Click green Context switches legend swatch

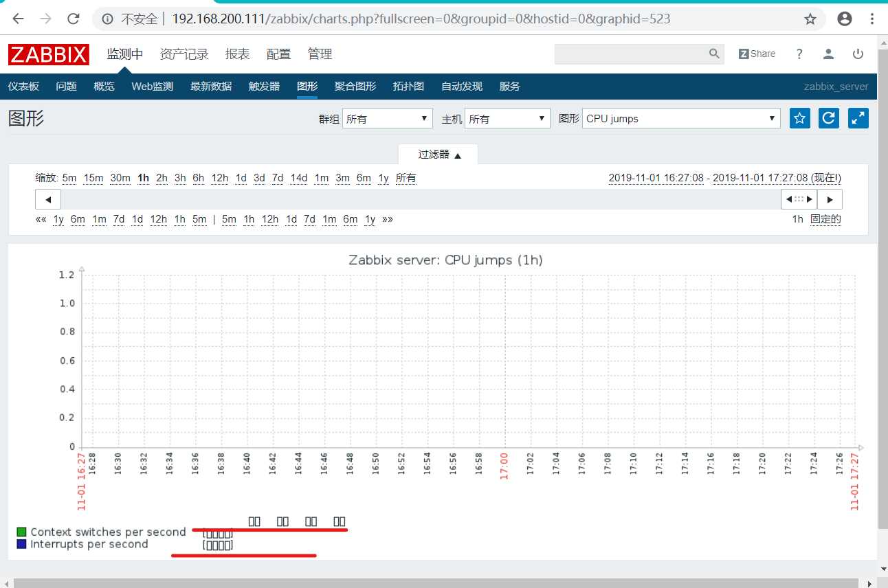21,532
